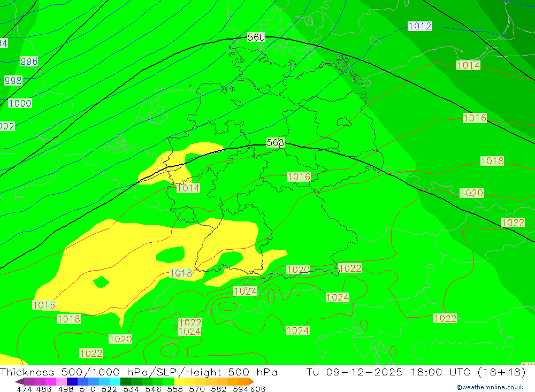
Task: Pick the dark blue legend swatch
Action: 72,381
